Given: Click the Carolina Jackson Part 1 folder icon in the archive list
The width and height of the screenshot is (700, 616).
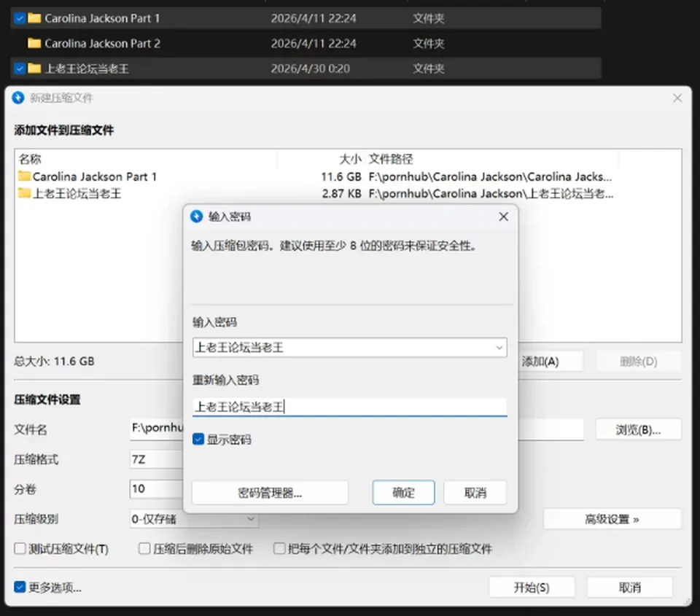Looking at the screenshot, I should [24, 176].
